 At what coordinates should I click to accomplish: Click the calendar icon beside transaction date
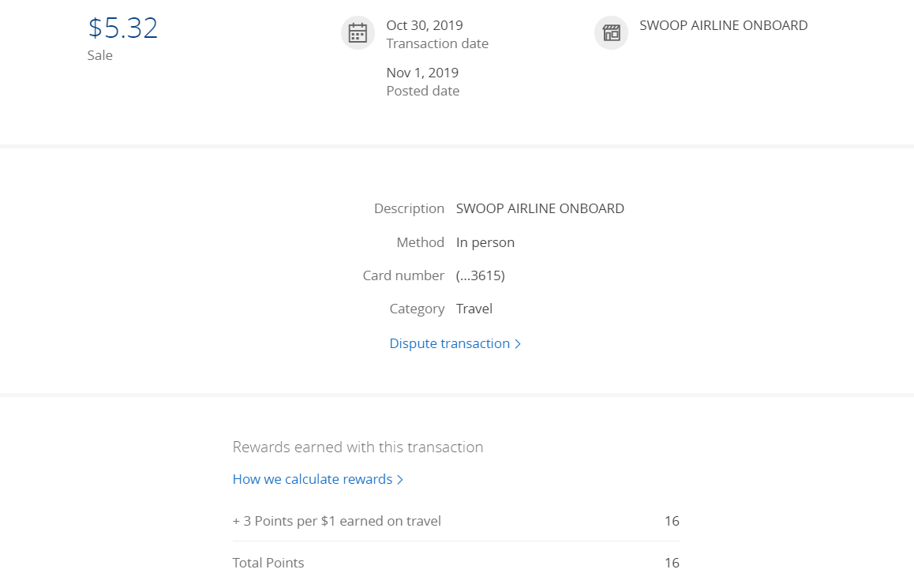coord(358,32)
